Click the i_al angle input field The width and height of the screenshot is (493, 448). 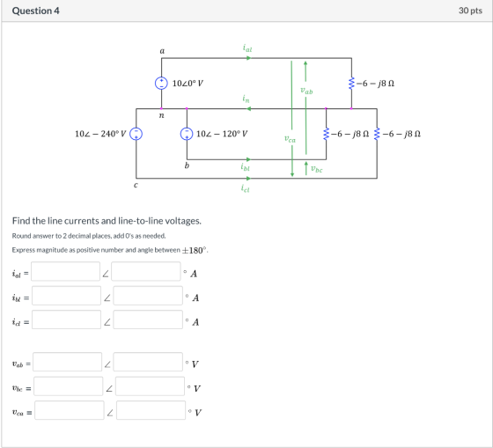[x=146, y=271]
